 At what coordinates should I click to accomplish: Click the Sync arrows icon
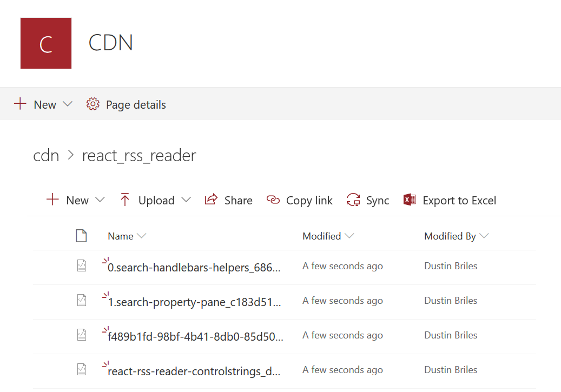point(353,200)
